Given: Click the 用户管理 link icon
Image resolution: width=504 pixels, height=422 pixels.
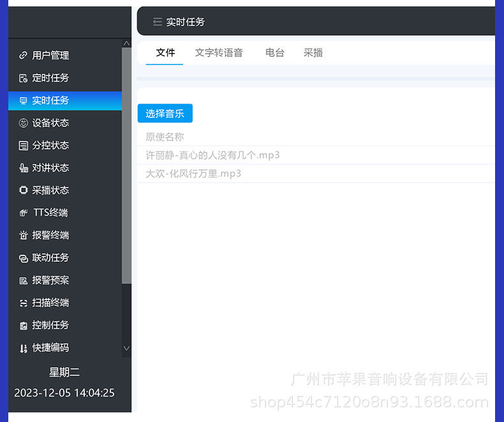Looking at the screenshot, I should click(23, 56).
